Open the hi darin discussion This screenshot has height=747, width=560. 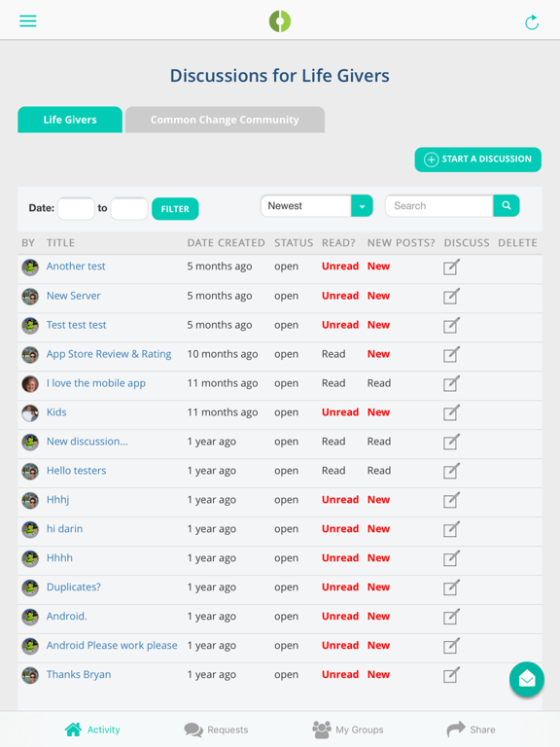(64, 528)
